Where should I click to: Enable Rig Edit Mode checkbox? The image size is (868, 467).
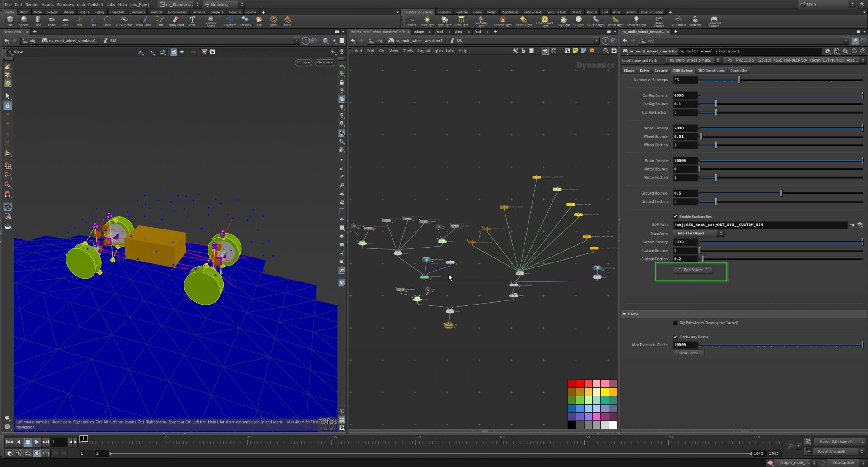click(x=675, y=323)
